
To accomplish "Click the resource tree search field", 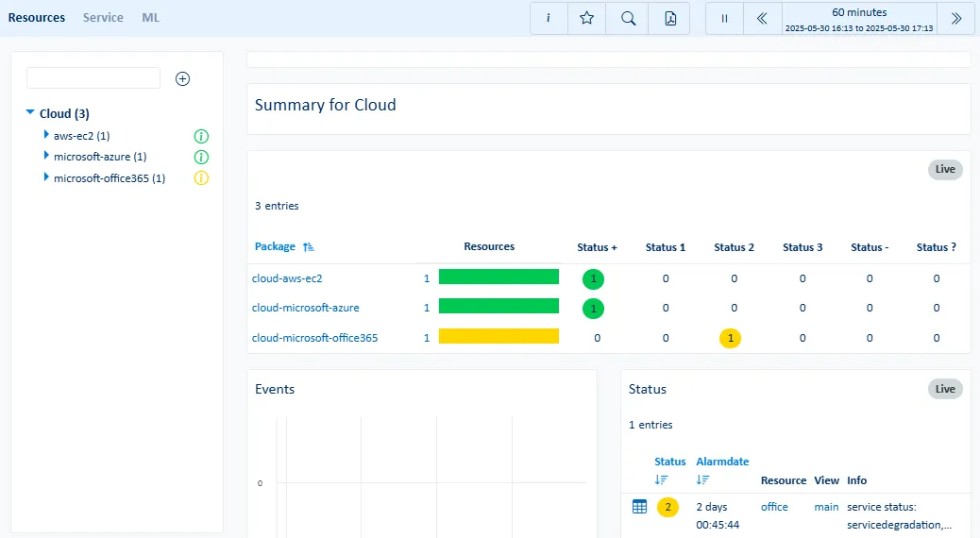I will tap(93, 78).
